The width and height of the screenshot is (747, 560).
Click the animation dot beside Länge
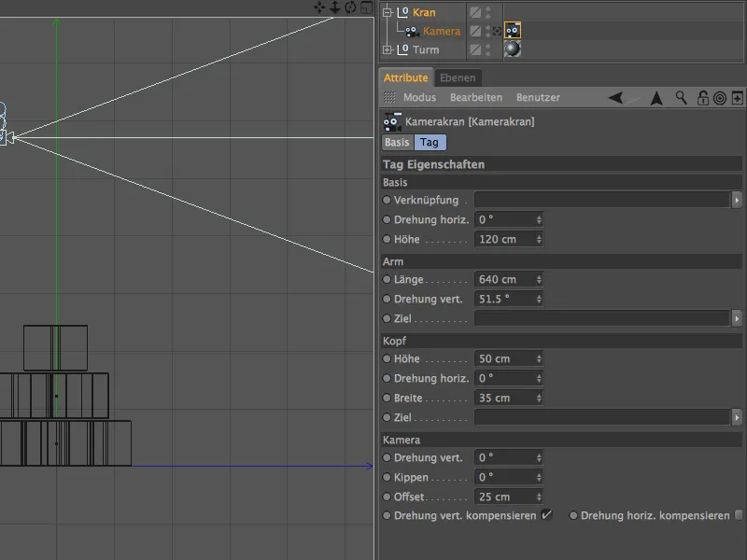[x=387, y=279]
